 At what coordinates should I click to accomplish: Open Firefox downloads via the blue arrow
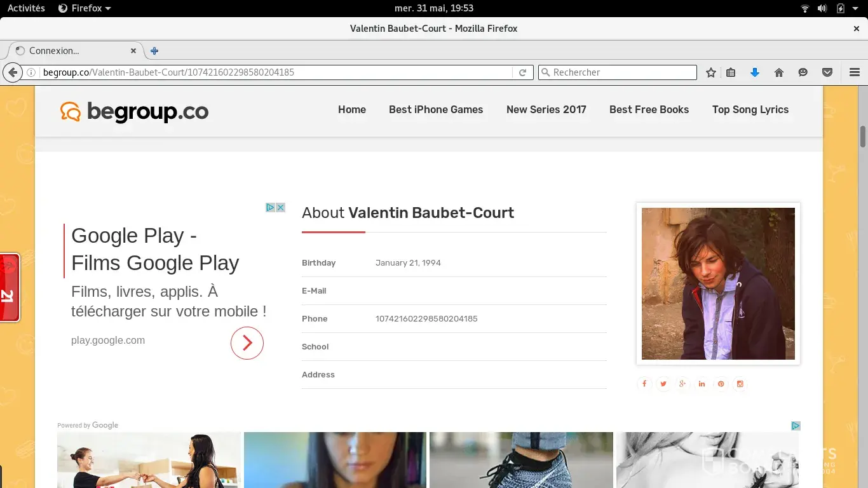click(x=755, y=72)
